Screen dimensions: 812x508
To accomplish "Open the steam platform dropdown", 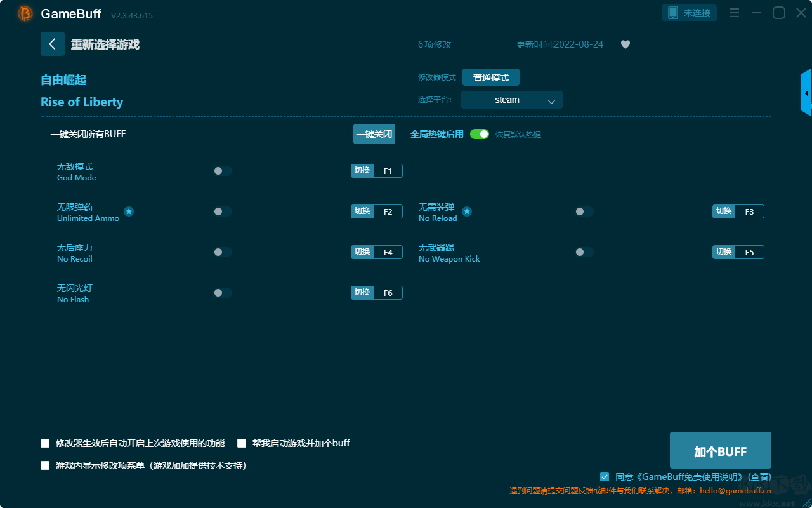I will coord(512,100).
